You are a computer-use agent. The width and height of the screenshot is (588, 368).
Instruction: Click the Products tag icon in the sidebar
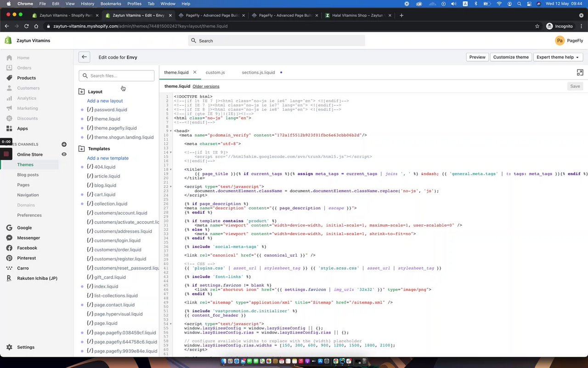tap(9, 78)
